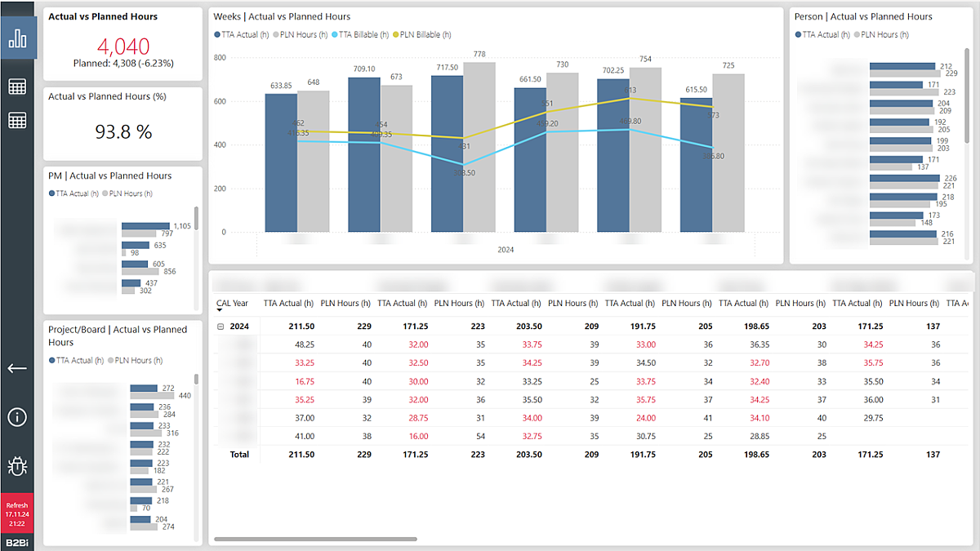Click the 48.25 cell in the matrix

click(x=305, y=344)
